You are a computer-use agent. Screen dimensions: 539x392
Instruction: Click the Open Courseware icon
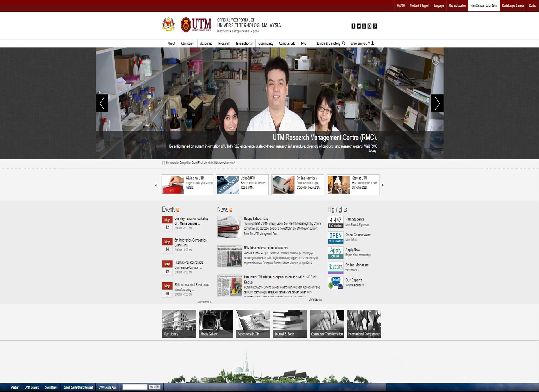click(335, 237)
